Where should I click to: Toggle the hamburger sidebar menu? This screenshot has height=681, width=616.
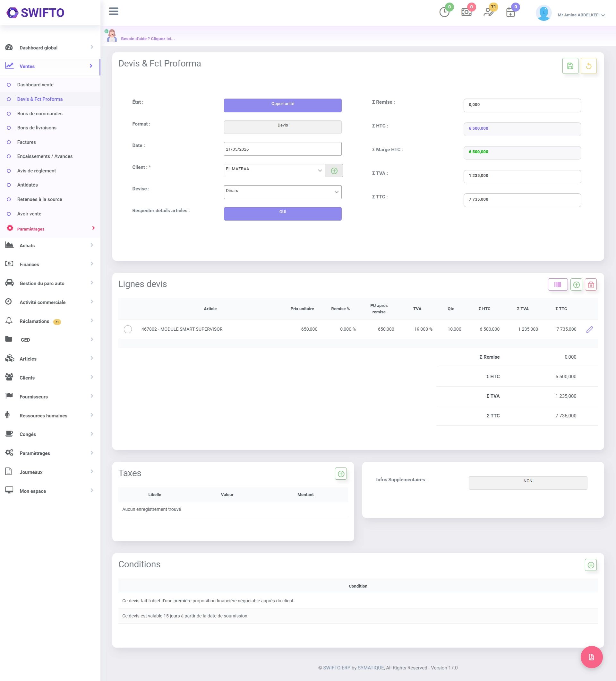coord(114,12)
